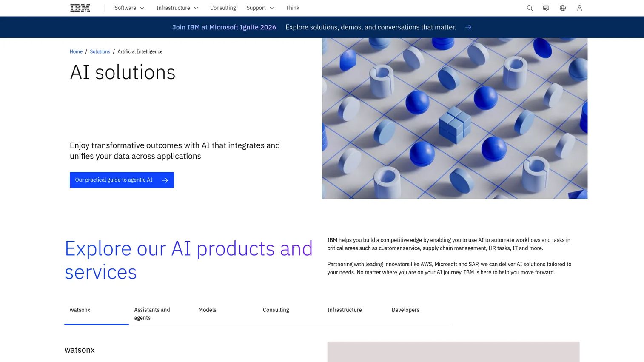This screenshot has height=362, width=644.
Task: Open the chat bubble icon
Action: (x=546, y=8)
